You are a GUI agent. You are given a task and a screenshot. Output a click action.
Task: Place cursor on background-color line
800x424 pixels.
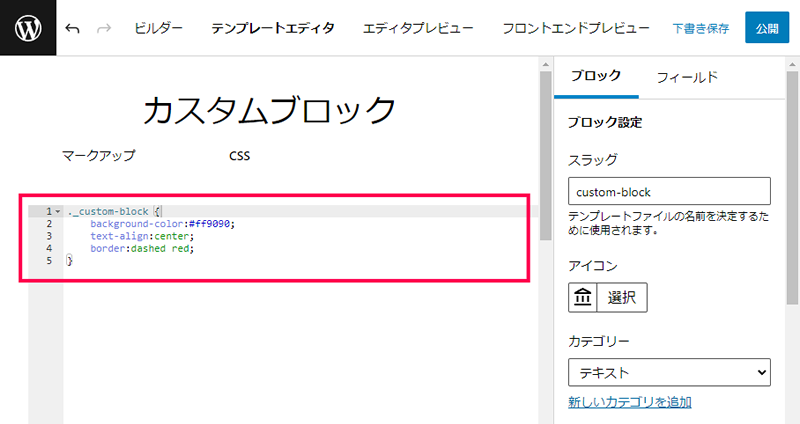pos(162,223)
